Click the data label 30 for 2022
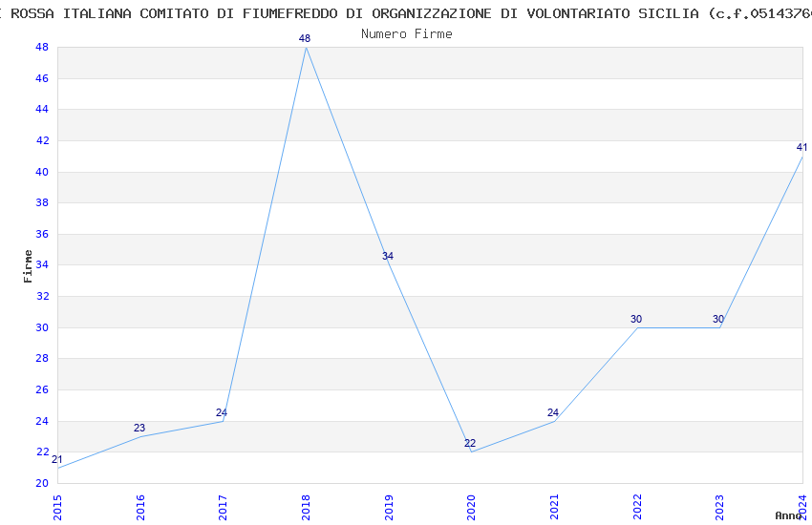 [x=636, y=319]
